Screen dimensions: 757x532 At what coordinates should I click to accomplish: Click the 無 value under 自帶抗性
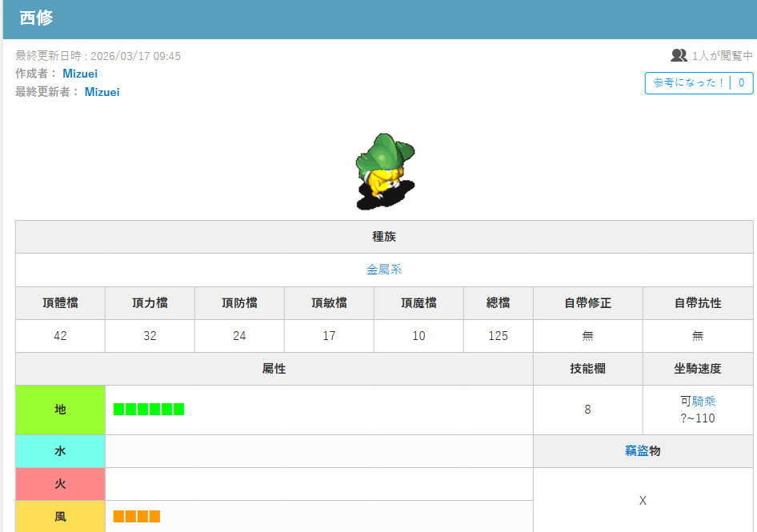point(698,336)
